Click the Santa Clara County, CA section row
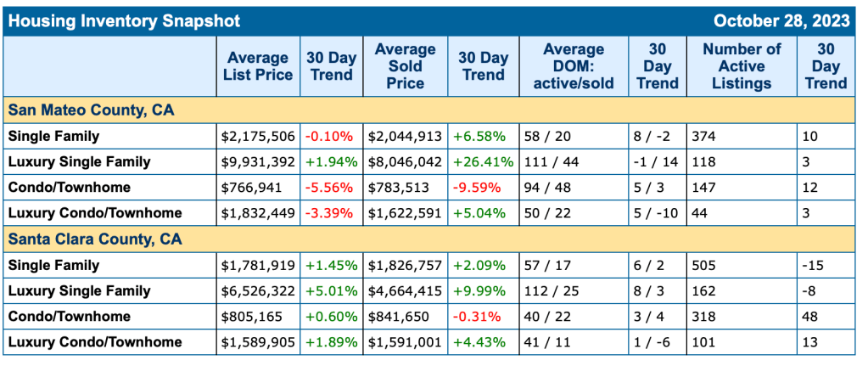The image size is (868, 366). [85, 239]
